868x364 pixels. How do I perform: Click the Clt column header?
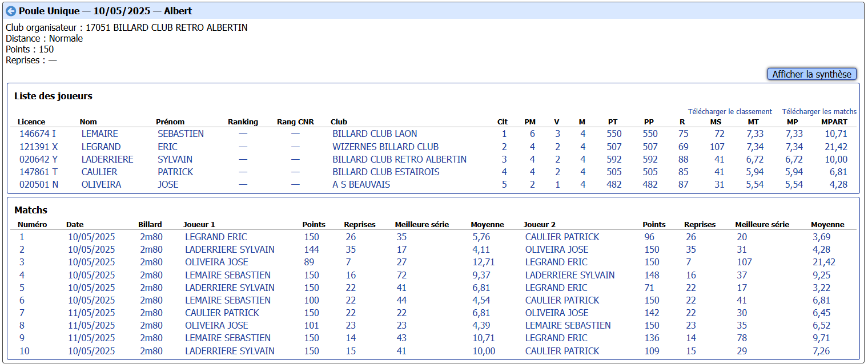[x=503, y=122]
